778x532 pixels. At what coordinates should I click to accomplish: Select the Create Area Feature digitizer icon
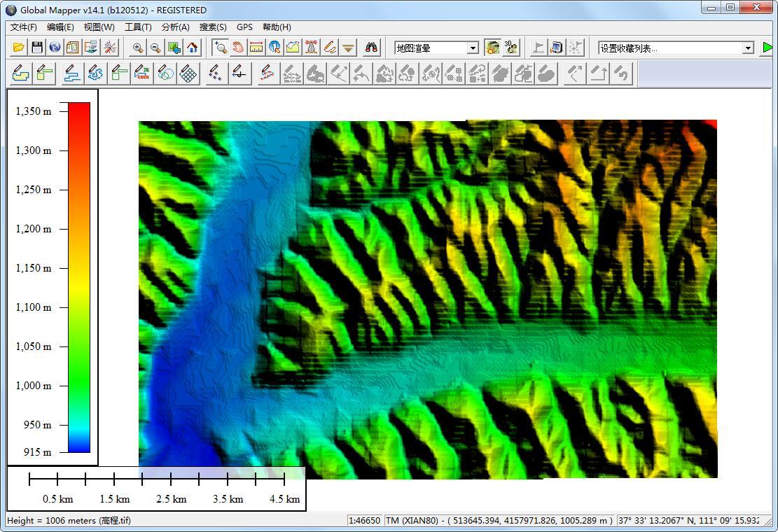coord(20,74)
